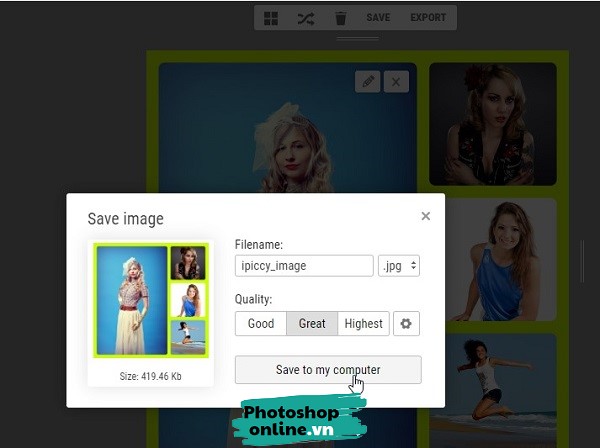Open quality settings gear icon

(x=406, y=323)
